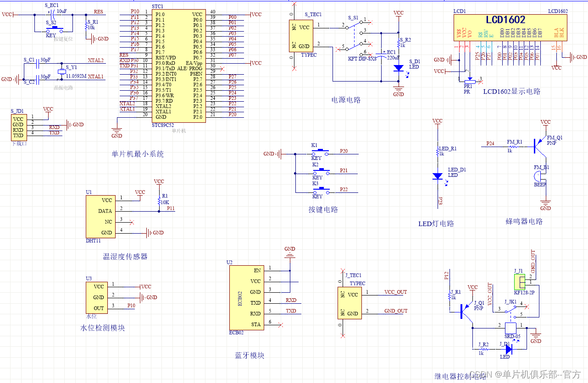Select the EC1 220uF capacitor
The height and width of the screenshot is (383, 588).
[381, 55]
